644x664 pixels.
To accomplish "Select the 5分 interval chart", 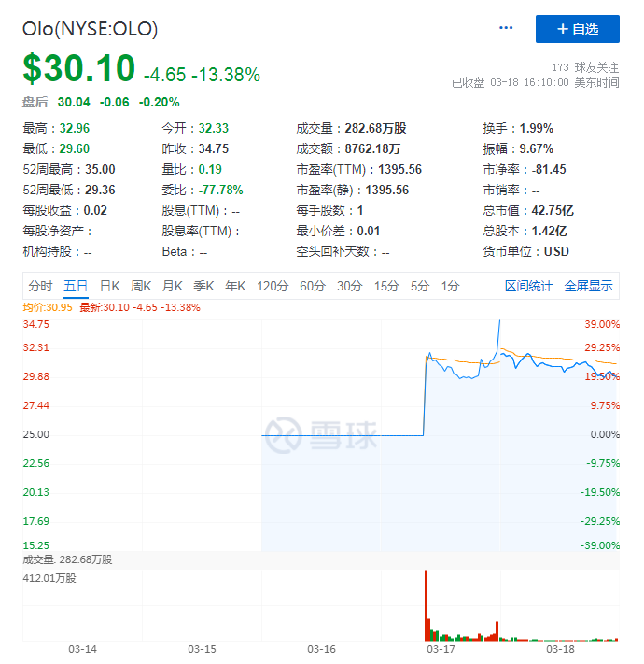I will [x=420, y=286].
